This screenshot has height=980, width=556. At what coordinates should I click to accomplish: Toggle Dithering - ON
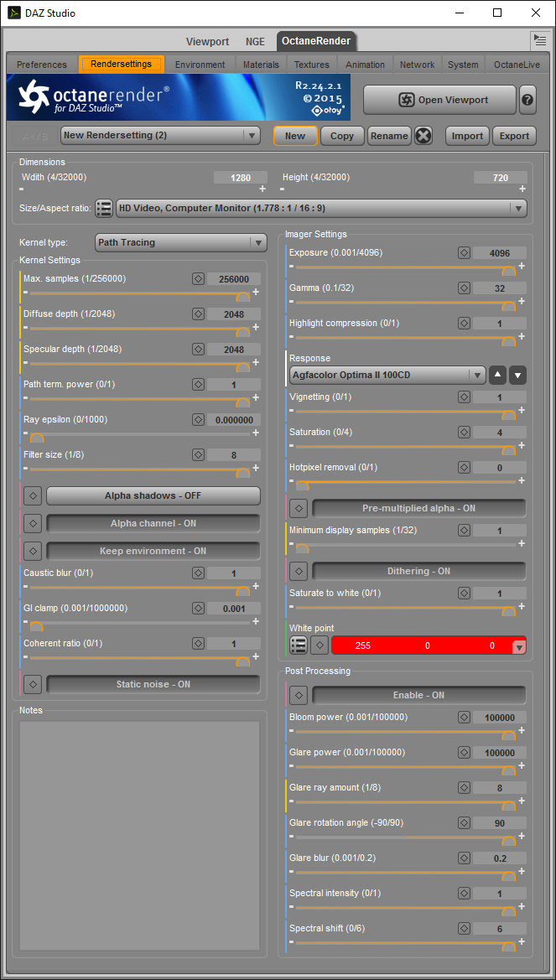pos(419,571)
